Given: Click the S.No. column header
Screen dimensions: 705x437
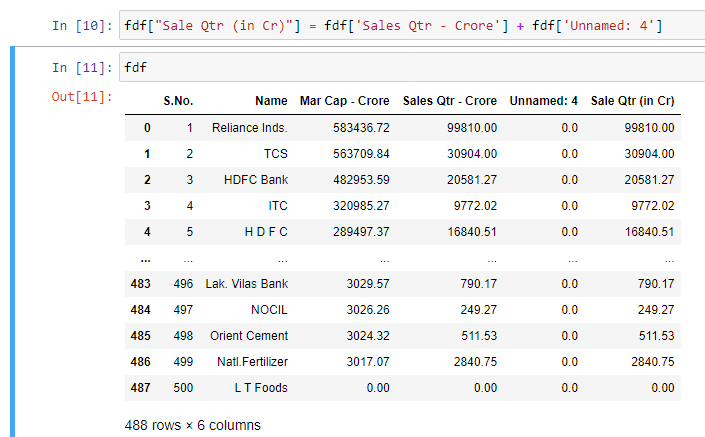Looking at the screenshot, I should (178, 101).
